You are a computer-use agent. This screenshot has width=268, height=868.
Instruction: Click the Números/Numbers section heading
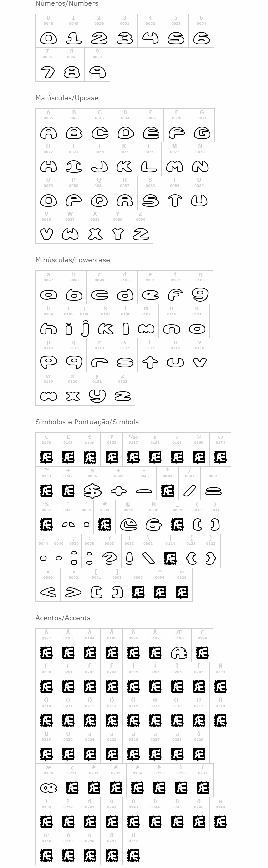pos(67,4)
